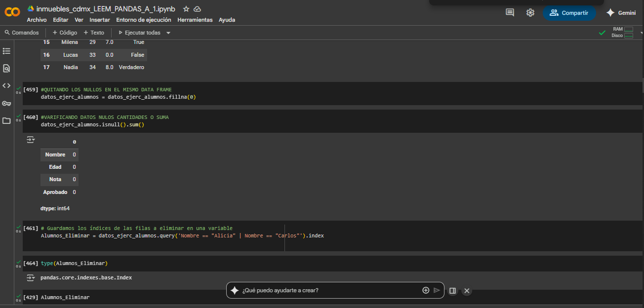Run cell 460 via its status icon
This screenshot has height=308, width=644.
18,117
